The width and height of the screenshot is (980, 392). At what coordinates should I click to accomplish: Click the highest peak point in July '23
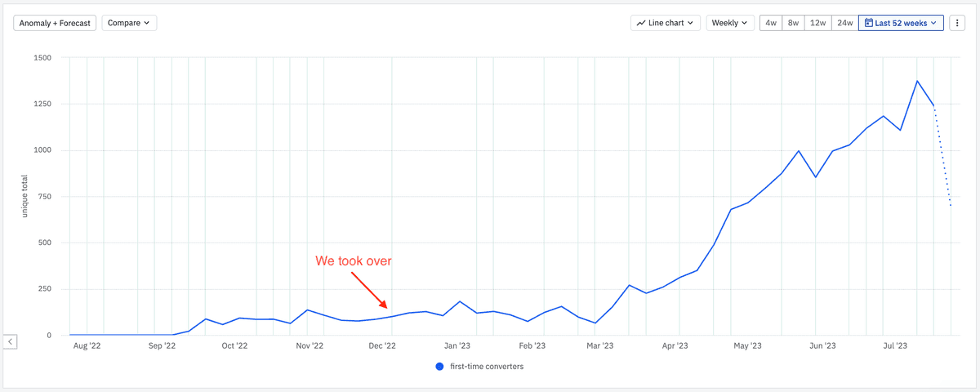coord(917,81)
